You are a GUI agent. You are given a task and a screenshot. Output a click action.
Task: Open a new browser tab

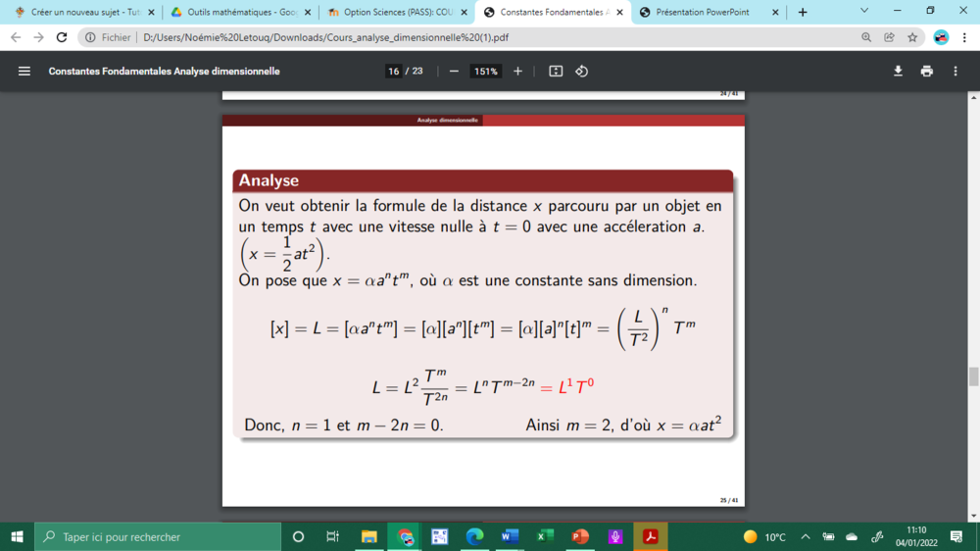pos(803,12)
